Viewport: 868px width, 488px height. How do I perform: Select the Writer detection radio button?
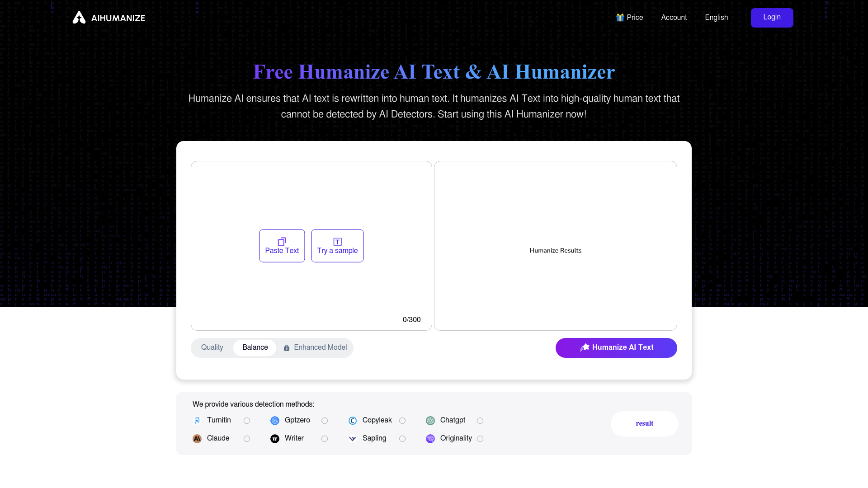click(324, 439)
